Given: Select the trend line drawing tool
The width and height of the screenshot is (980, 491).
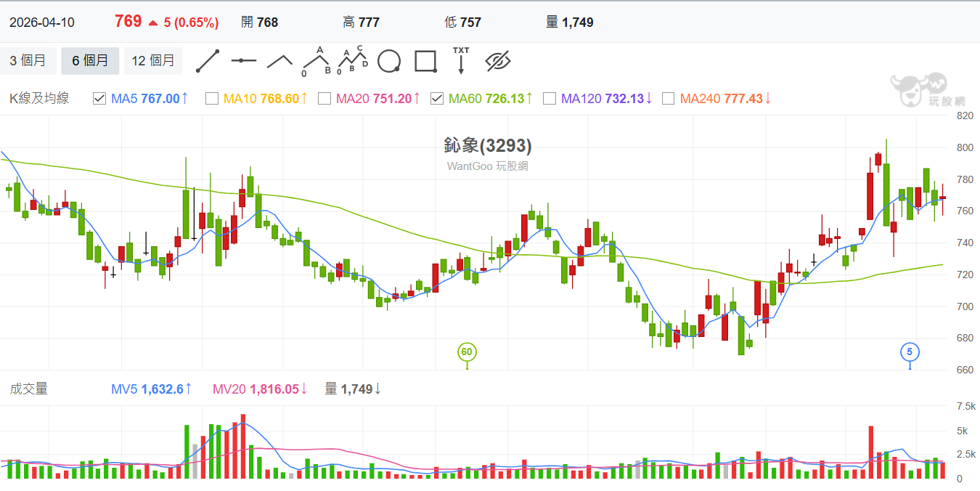Looking at the screenshot, I should coord(208,61).
